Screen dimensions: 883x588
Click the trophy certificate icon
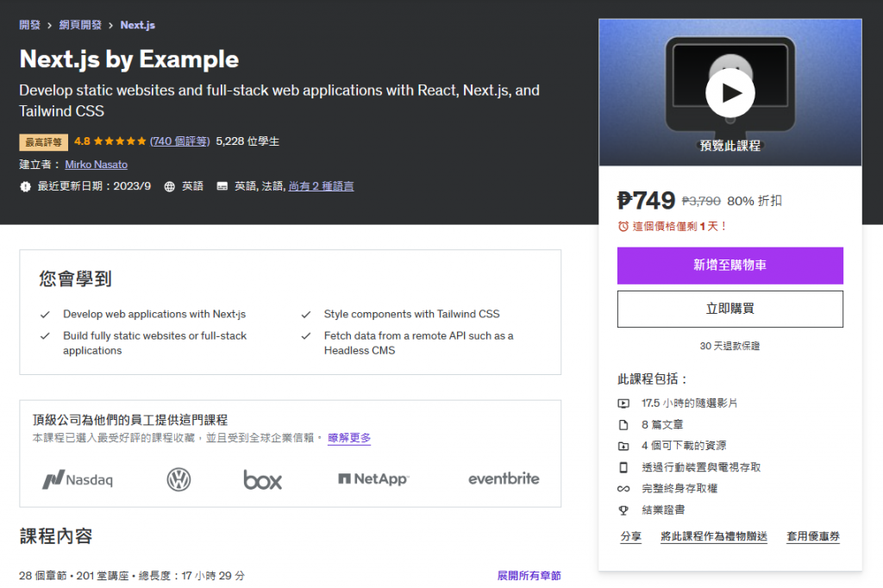pos(623,510)
